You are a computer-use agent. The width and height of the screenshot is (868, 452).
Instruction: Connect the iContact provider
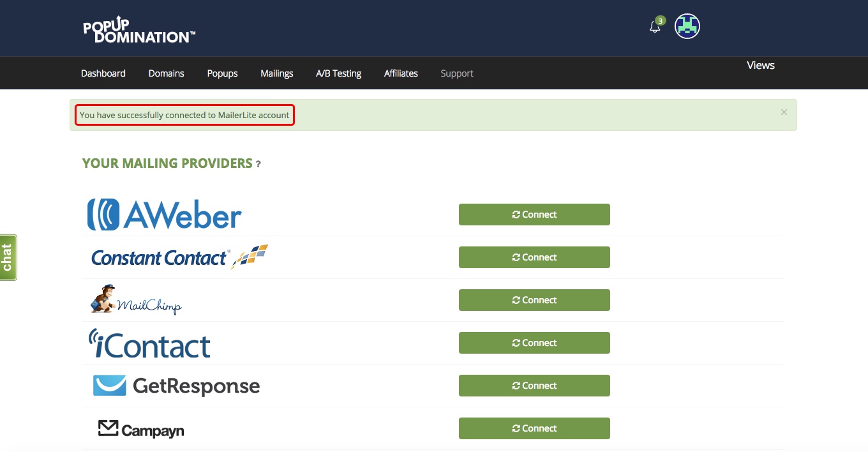click(534, 343)
